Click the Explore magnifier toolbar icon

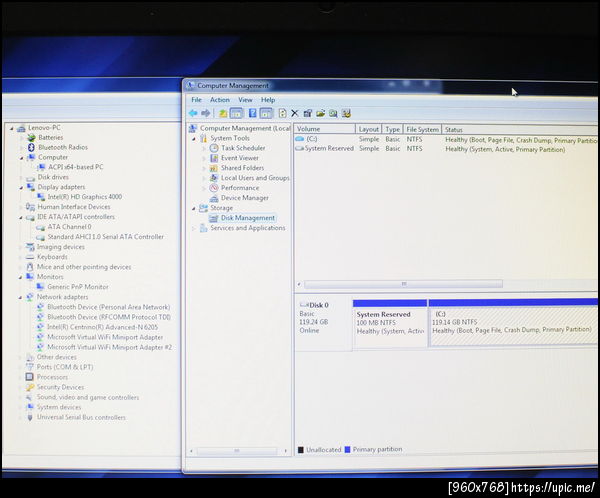click(x=333, y=114)
